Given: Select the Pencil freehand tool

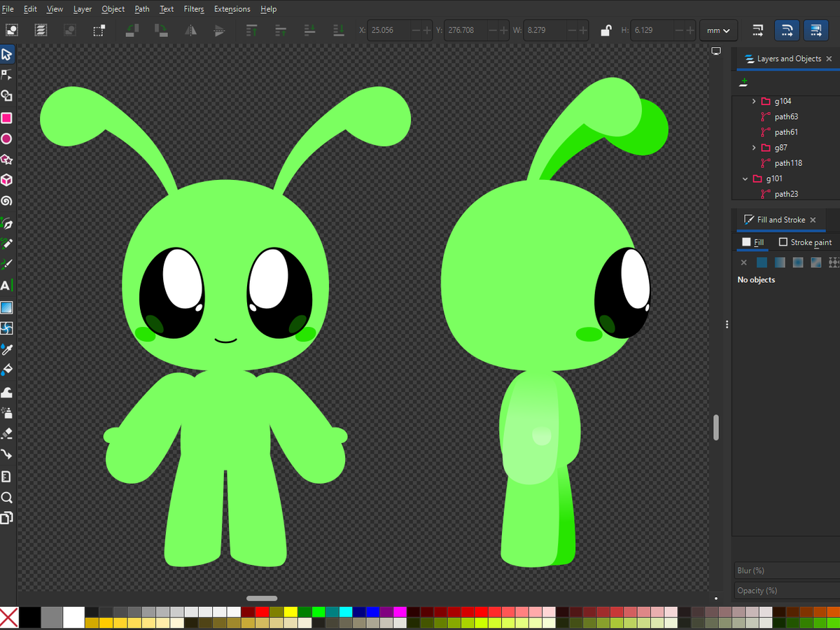Looking at the screenshot, I should pyautogui.click(x=7, y=244).
